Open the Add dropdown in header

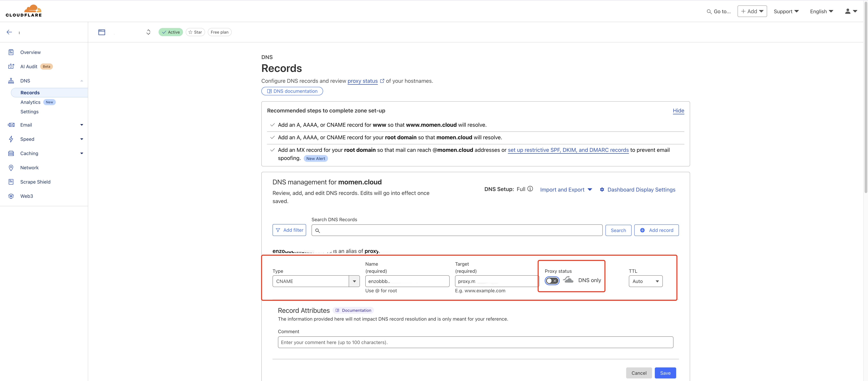(752, 11)
